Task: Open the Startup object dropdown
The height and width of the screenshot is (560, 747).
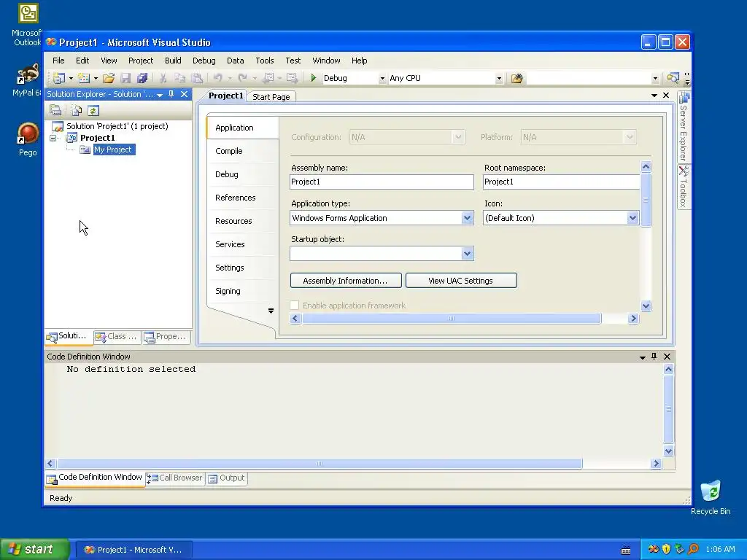Action: pyautogui.click(x=467, y=253)
